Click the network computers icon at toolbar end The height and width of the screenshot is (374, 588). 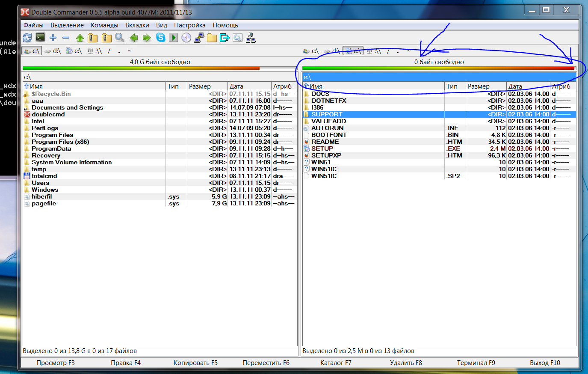251,38
